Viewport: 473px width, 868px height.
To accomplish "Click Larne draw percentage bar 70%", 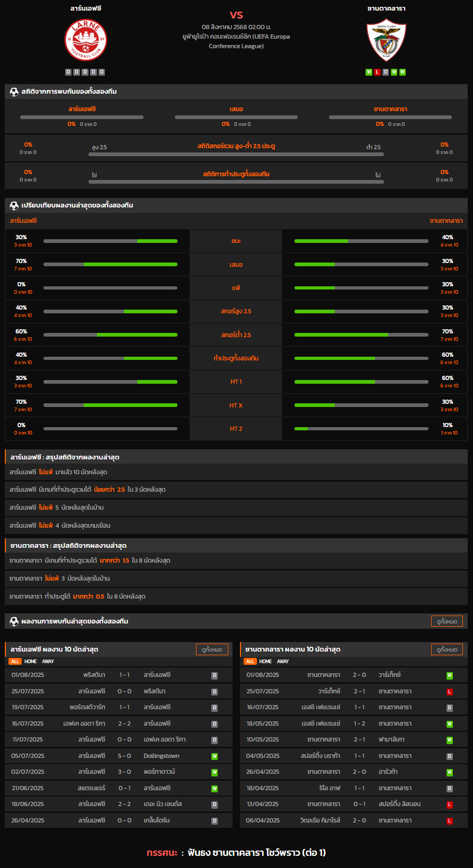I will coord(110,265).
